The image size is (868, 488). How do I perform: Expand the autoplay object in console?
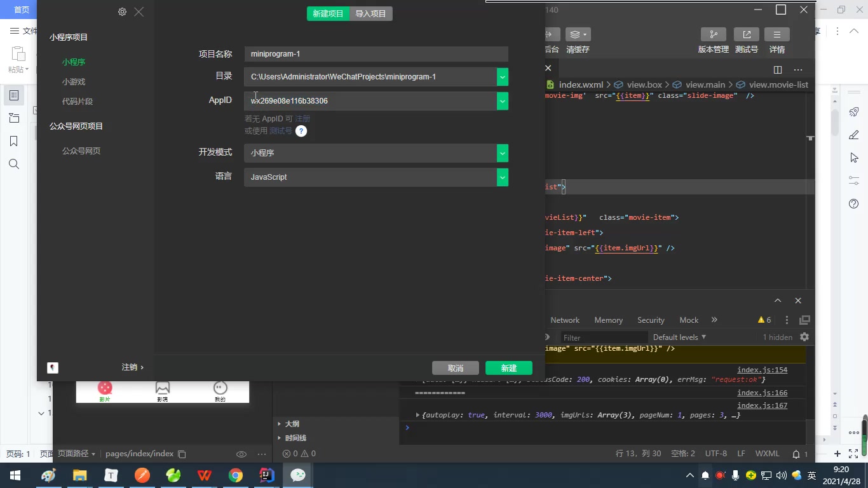[417, 416]
